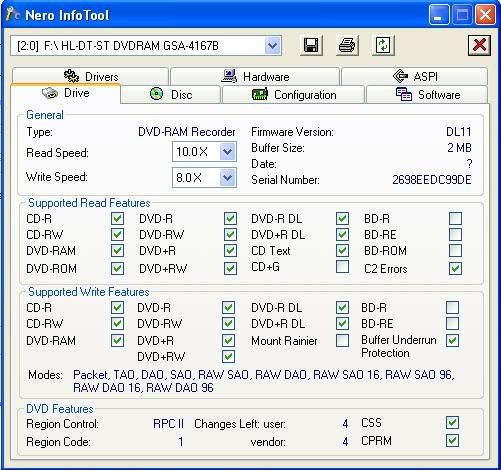This screenshot has height=470, width=501.
Task: Click the Nero InfoTool title bar icon
Action: [13, 15]
